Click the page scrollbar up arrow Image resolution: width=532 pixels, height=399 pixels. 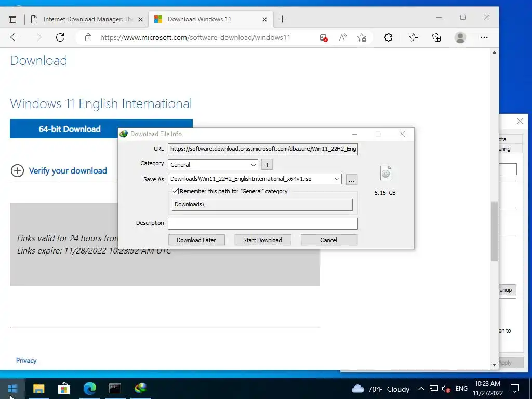495,52
